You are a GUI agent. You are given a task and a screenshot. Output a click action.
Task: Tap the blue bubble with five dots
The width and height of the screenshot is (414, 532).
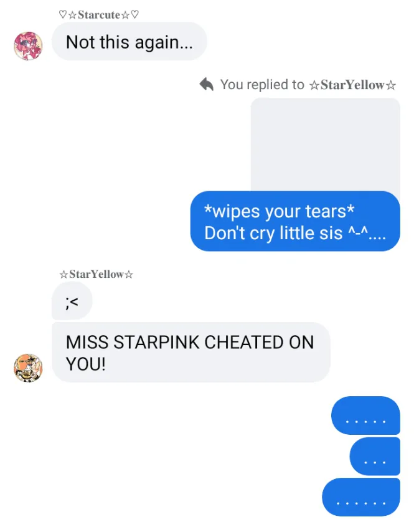tap(365, 416)
